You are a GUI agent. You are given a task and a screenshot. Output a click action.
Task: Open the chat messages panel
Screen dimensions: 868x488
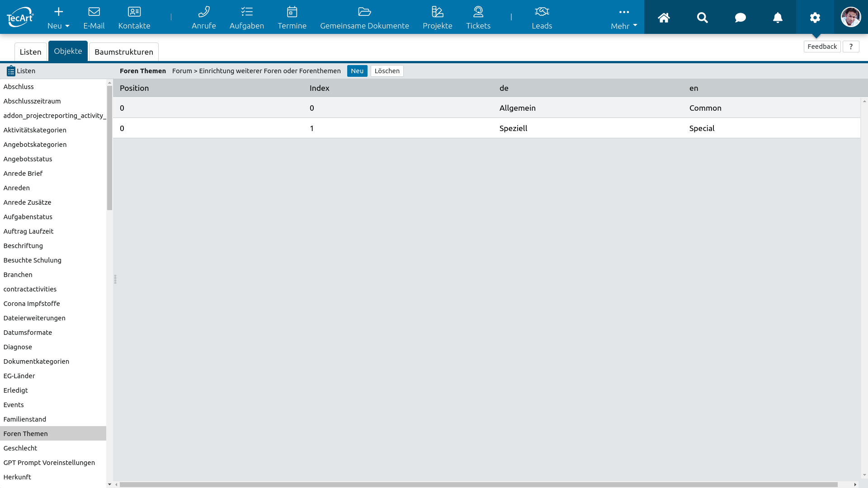click(x=740, y=17)
